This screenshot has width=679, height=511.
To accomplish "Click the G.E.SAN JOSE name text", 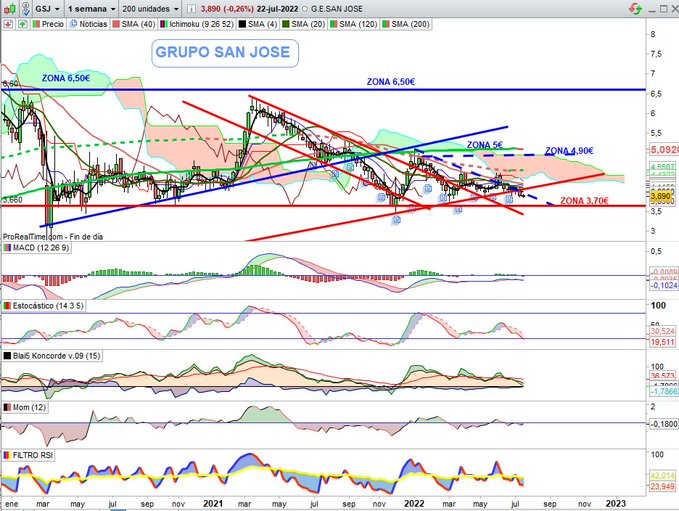I will click(x=337, y=9).
